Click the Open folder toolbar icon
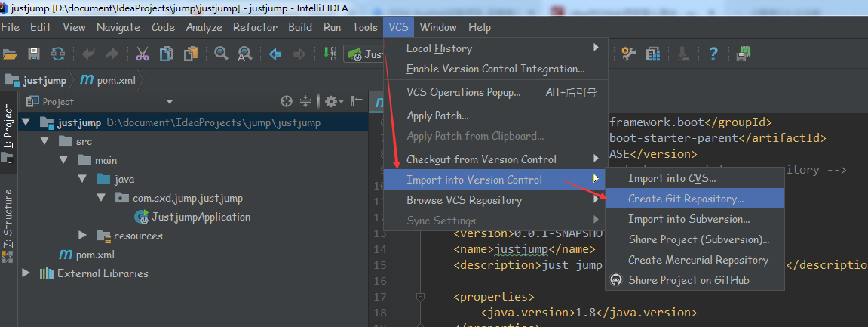 10,54
